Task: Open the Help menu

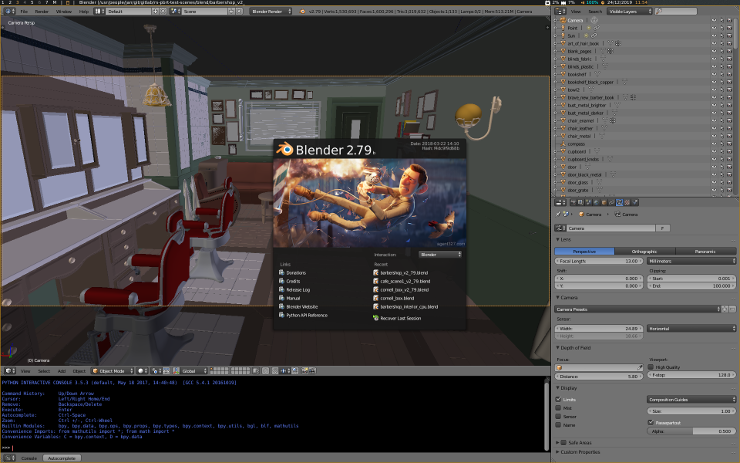Action: [x=84, y=11]
